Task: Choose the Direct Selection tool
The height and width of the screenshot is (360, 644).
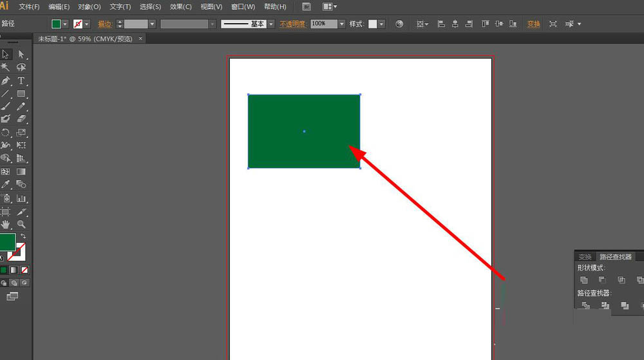Action: pyautogui.click(x=21, y=55)
